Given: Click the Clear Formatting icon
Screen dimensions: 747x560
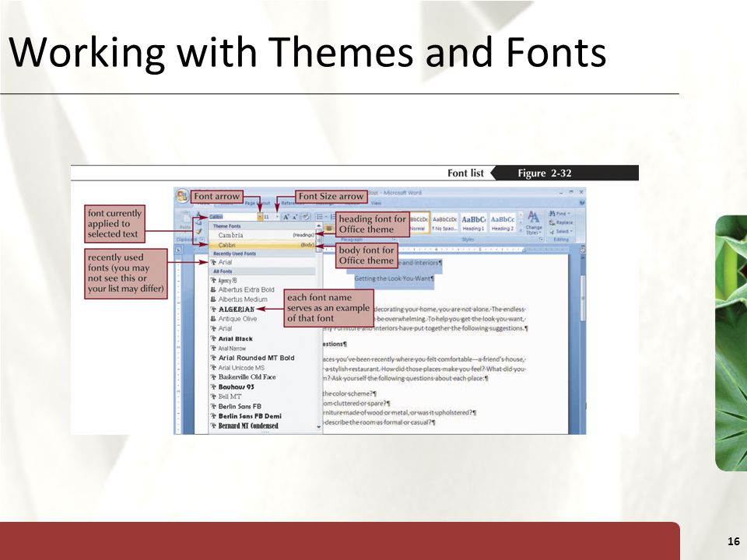Looking at the screenshot, I should tap(305, 217).
